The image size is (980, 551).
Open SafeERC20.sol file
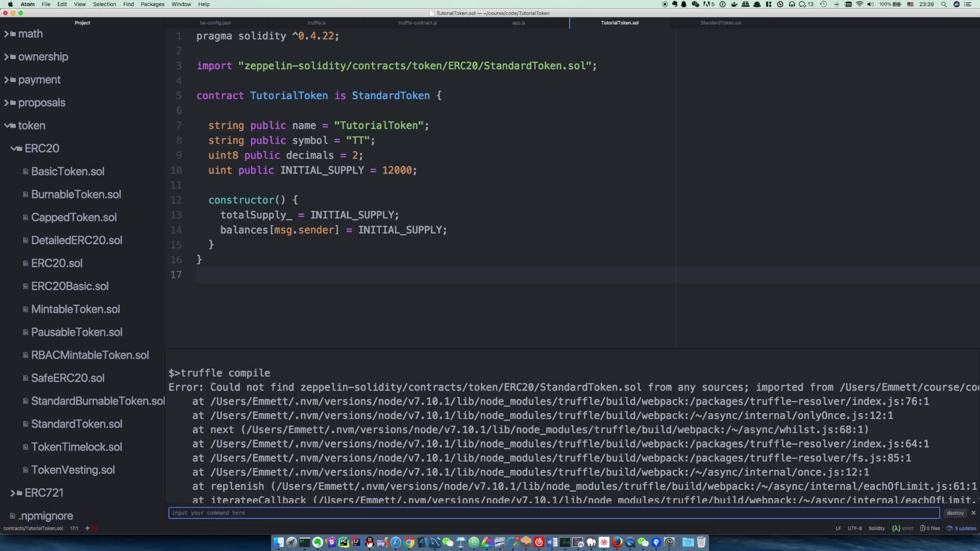[67, 378]
